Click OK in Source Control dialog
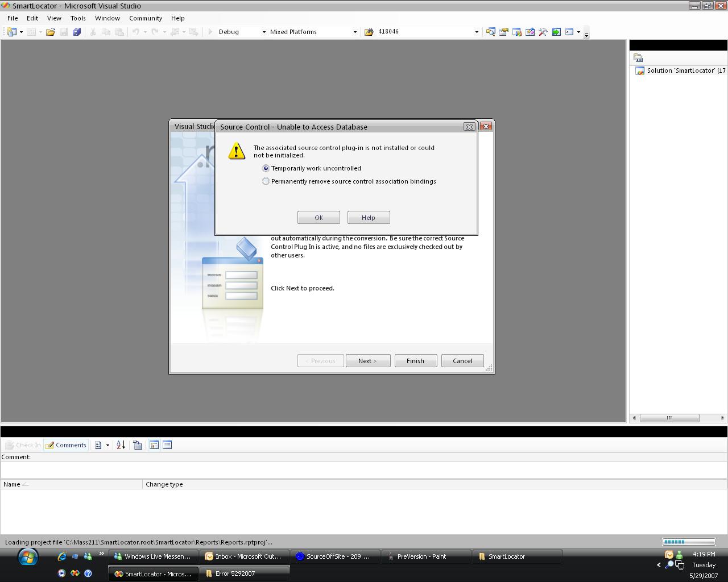728x582 pixels. pos(318,218)
